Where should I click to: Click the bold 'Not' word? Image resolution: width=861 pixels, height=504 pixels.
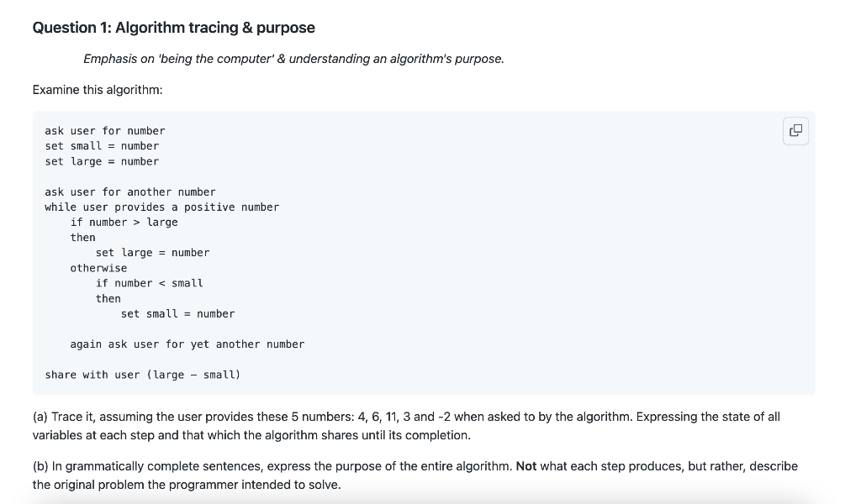pos(526,466)
